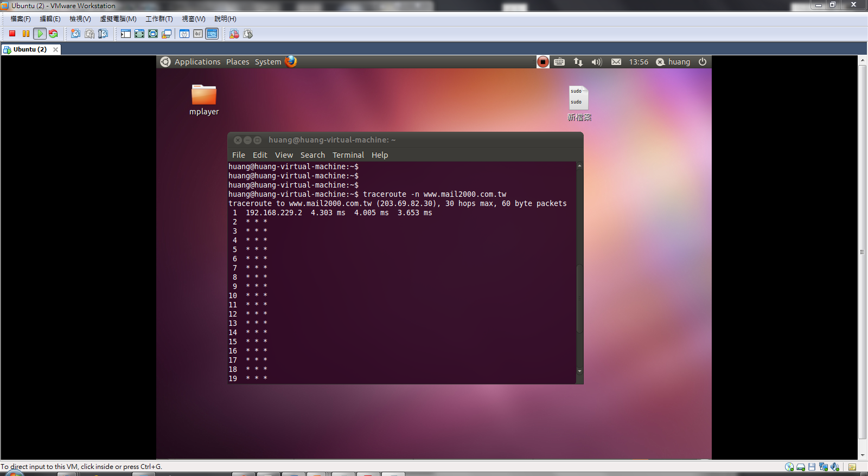Click the sound card status icon
868x476 pixels.
coord(835,467)
